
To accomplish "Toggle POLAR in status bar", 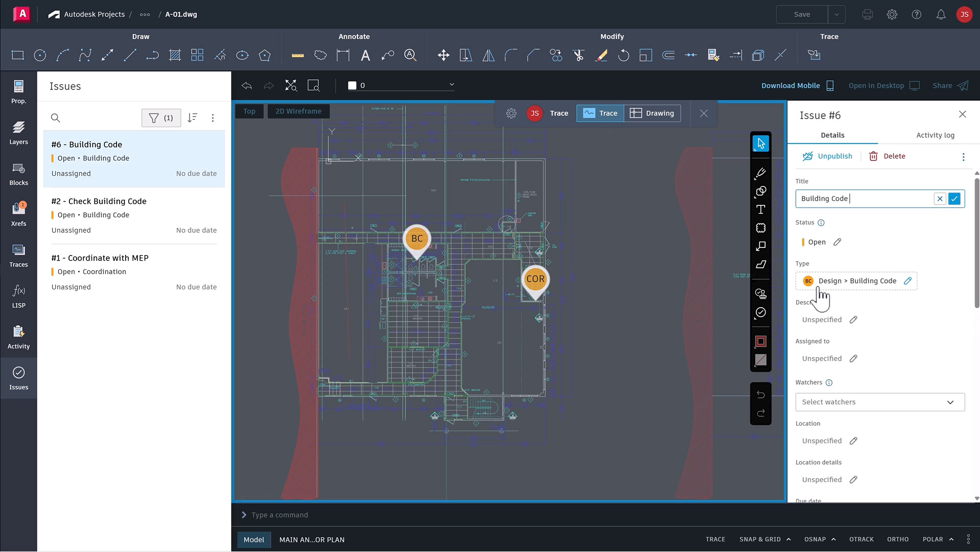I will tap(933, 539).
